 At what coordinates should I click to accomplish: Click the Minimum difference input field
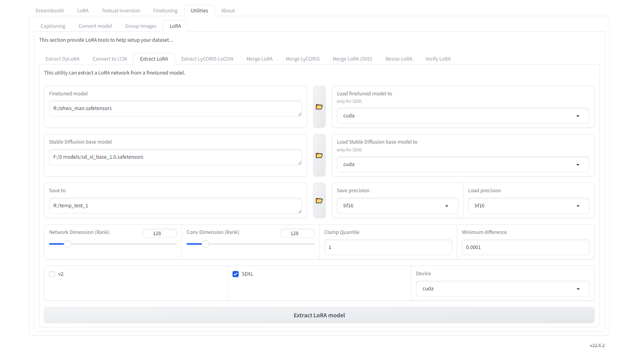click(526, 247)
